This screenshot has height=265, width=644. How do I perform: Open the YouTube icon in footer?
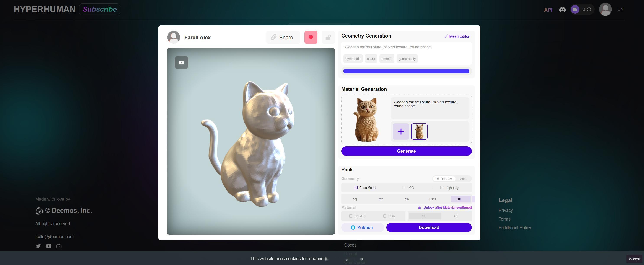pyautogui.click(x=49, y=246)
